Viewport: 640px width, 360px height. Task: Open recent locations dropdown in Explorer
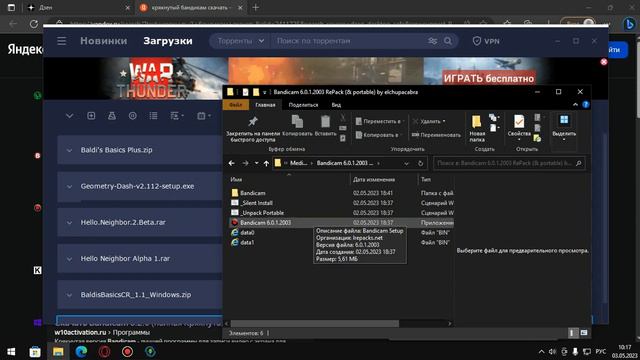pyautogui.click(x=256, y=163)
